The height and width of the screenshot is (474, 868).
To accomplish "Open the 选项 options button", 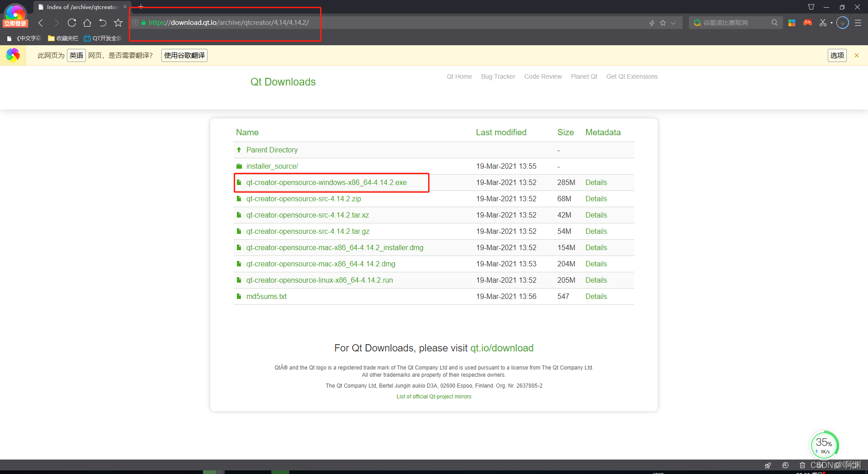I will coord(837,56).
